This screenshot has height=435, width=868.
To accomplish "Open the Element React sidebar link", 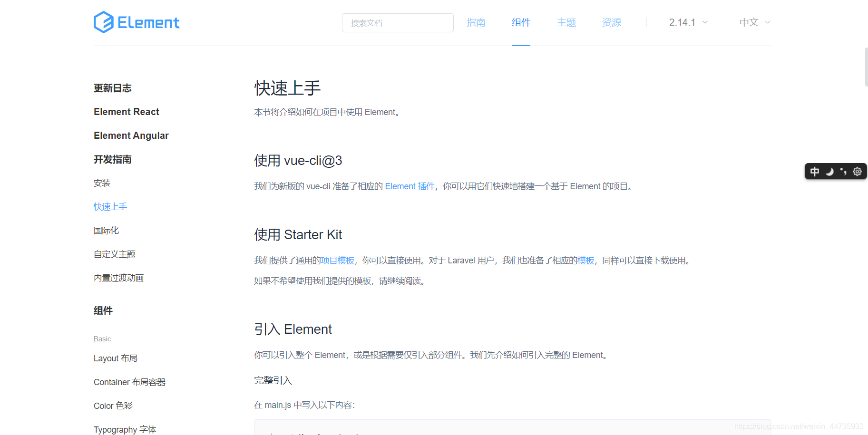I will (x=127, y=112).
